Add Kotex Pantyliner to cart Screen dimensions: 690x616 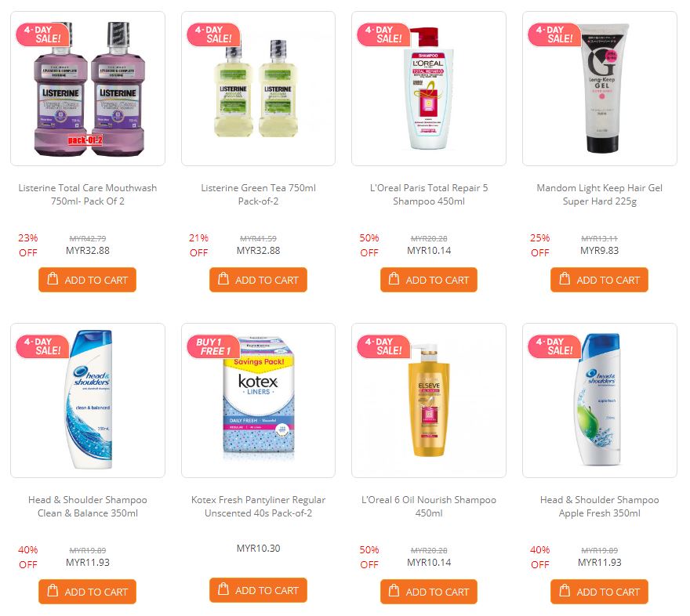(x=258, y=590)
